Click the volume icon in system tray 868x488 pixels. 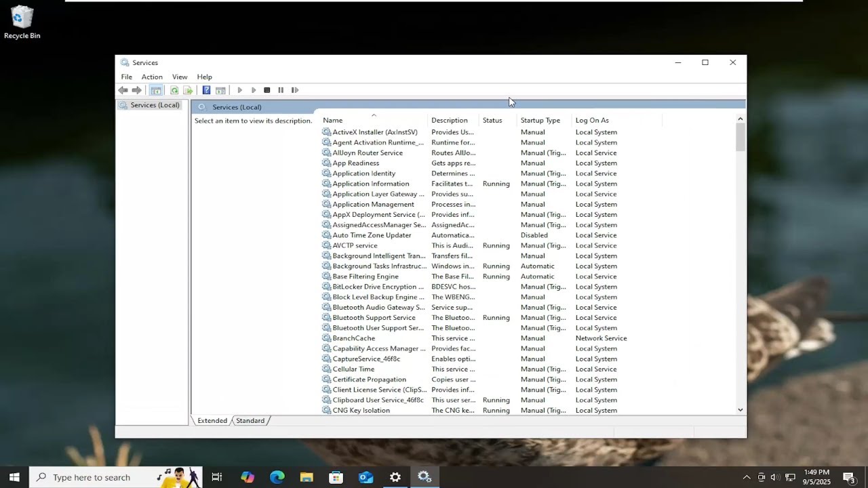click(x=775, y=477)
